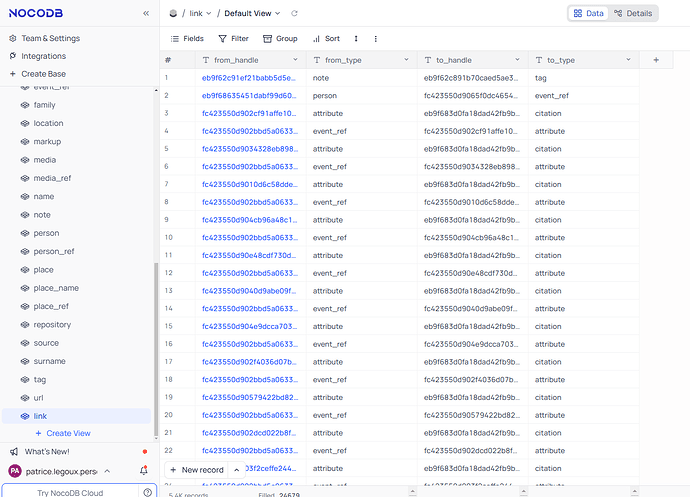
Task: Open from_type column dropdown
Action: 406,60
